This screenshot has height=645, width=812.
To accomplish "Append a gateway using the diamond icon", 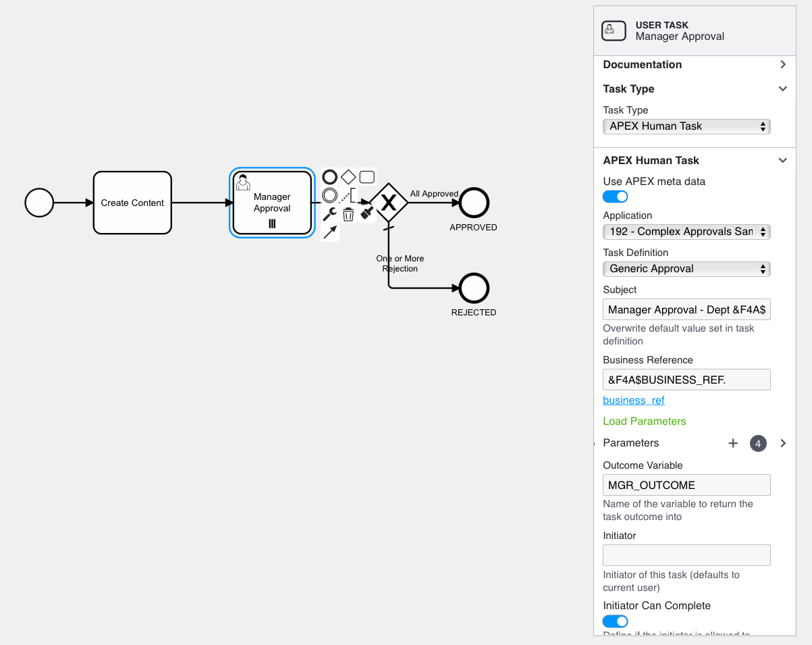I will click(x=348, y=177).
